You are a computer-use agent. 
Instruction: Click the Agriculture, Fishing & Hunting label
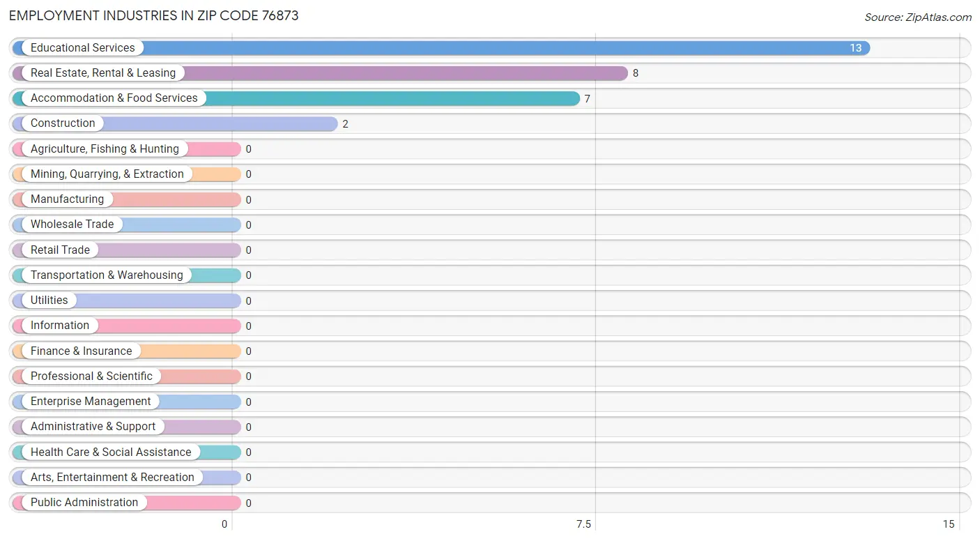pyautogui.click(x=105, y=149)
